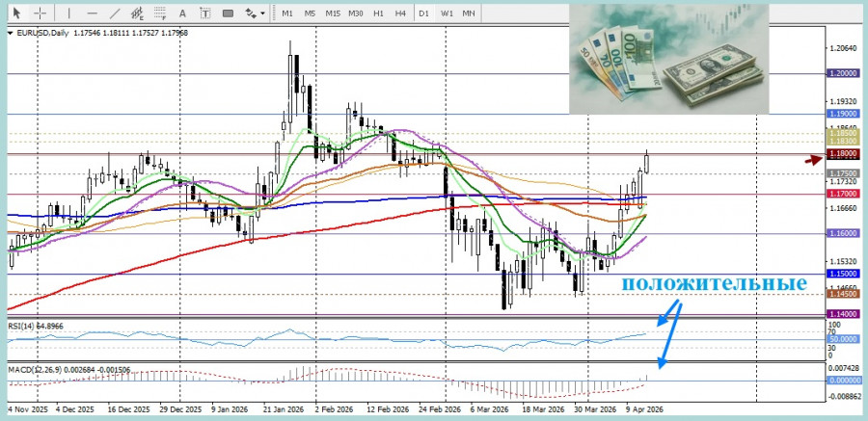This screenshot has height=421, width=868.
Task: Click the MACD 0.000000 level label
Action: [x=845, y=381]
